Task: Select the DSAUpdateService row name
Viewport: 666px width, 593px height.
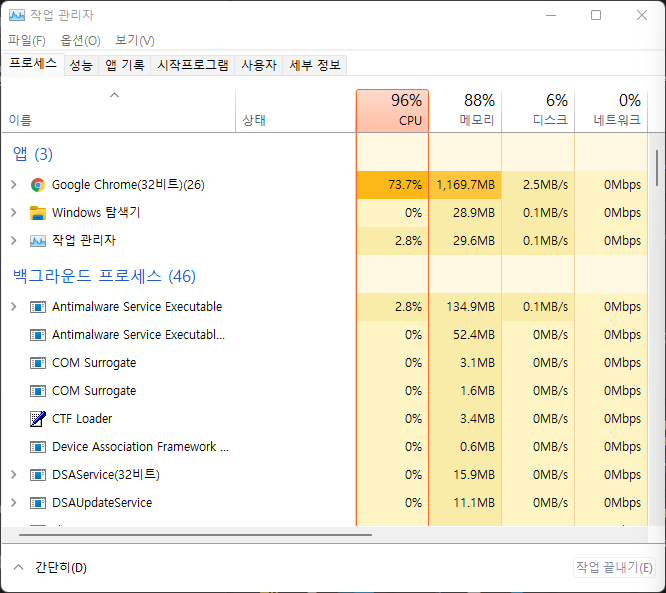Action: [x=102, y=503]
